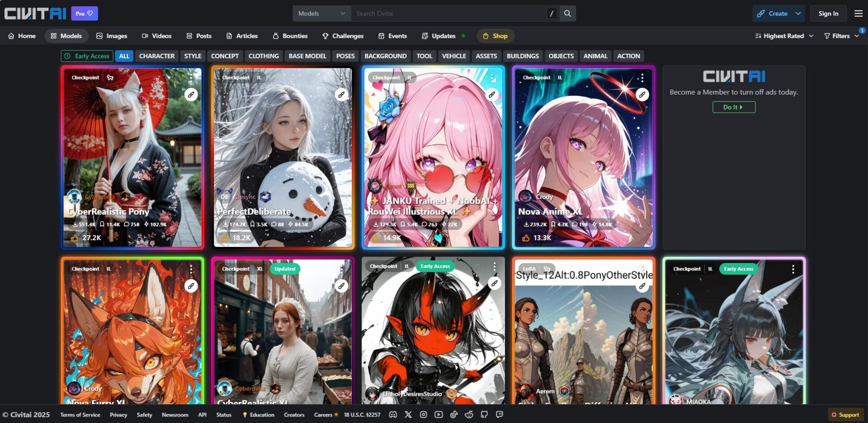Select the CHARACTER category filter
Screen dimensions: 868x423
156,56
